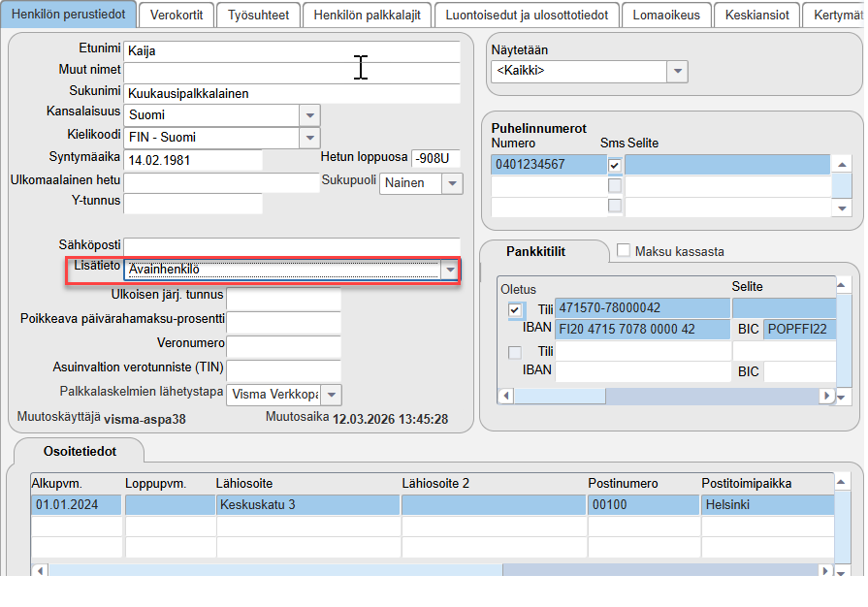Click the Alkupvm. cell 01.01.2024

[x=77, y=504]
